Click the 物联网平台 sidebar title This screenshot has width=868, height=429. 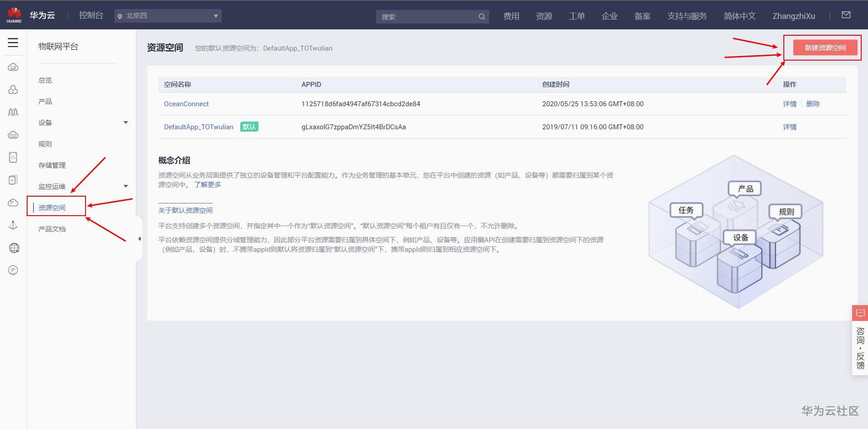point(58,47)
